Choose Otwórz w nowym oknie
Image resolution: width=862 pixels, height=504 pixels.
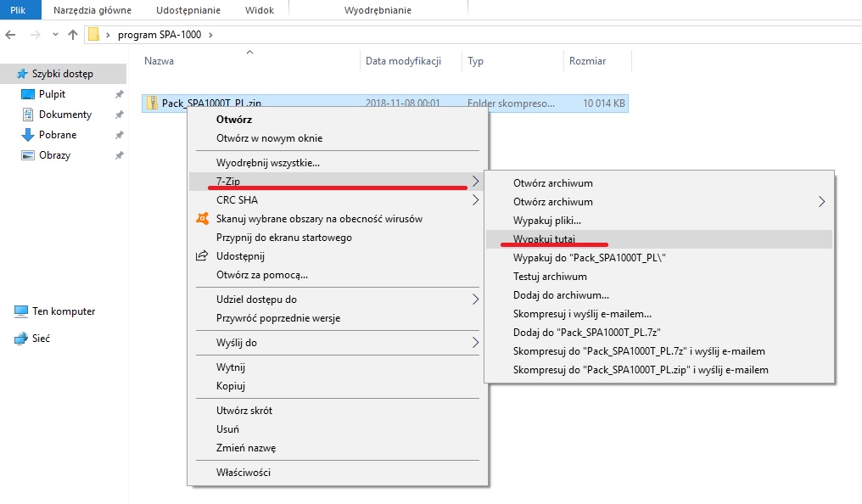[x=270, y=138]
